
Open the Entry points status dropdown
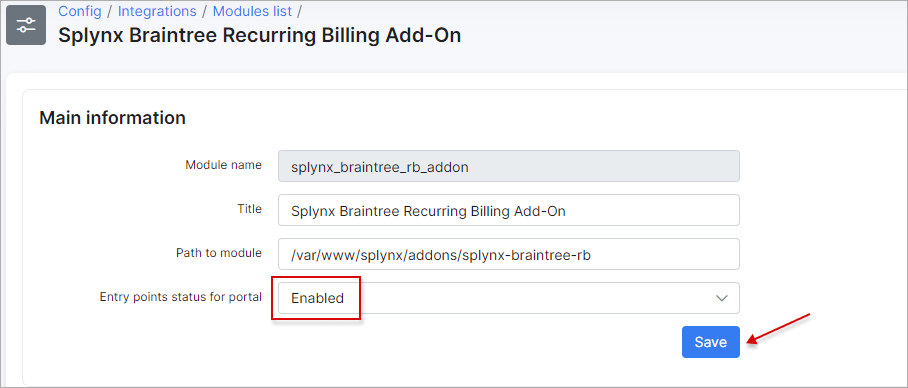[508, 298]
